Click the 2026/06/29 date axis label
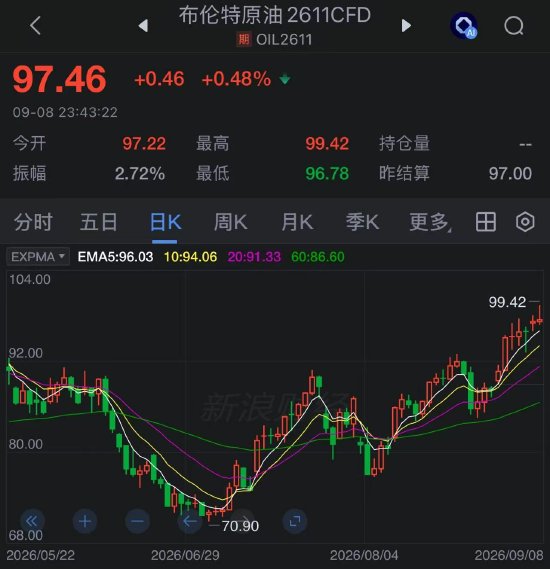The image size is (550, 569). tap(185, 555)
